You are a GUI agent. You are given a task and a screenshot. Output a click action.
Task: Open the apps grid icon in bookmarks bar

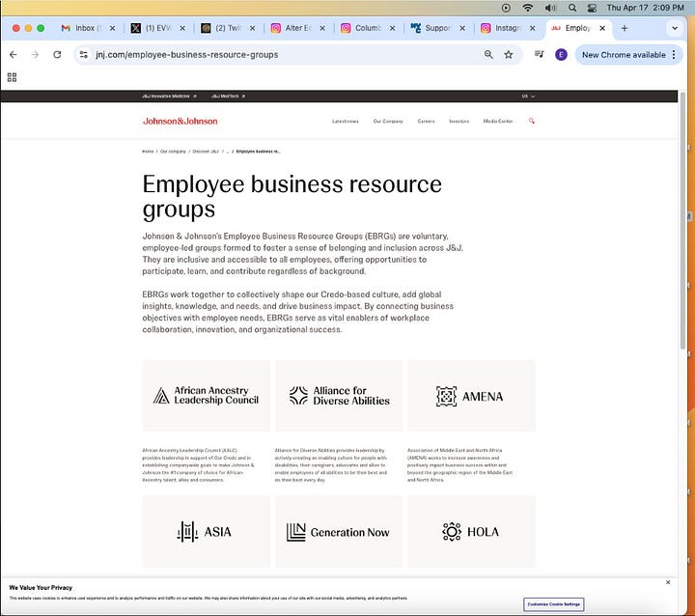12,77
